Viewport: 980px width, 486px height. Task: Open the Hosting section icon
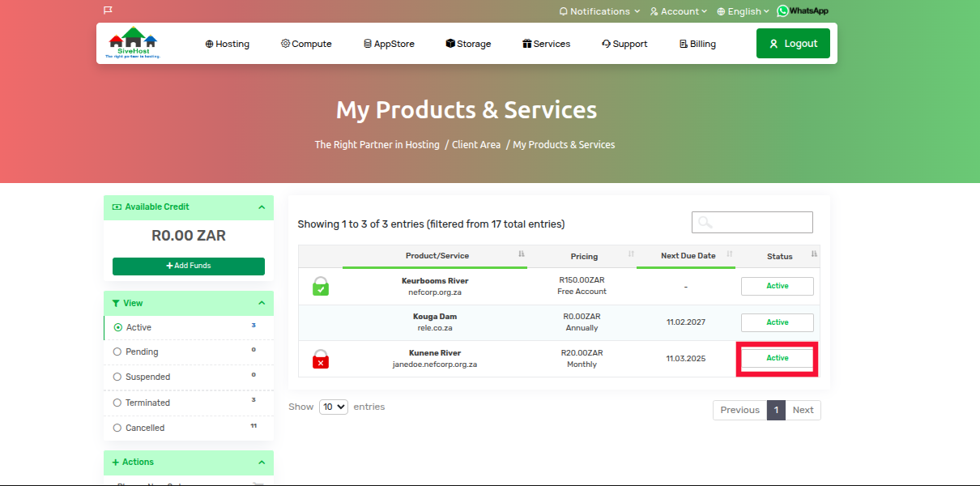coord(208,44)
